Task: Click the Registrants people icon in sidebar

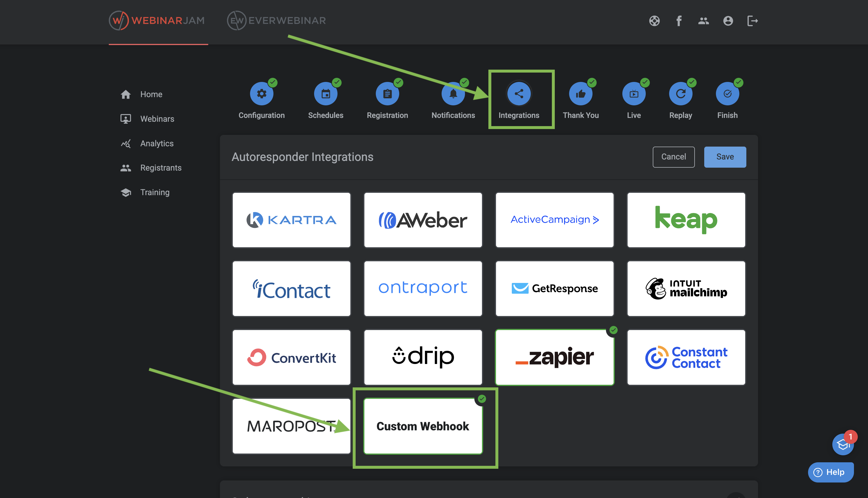Action: 125,168
